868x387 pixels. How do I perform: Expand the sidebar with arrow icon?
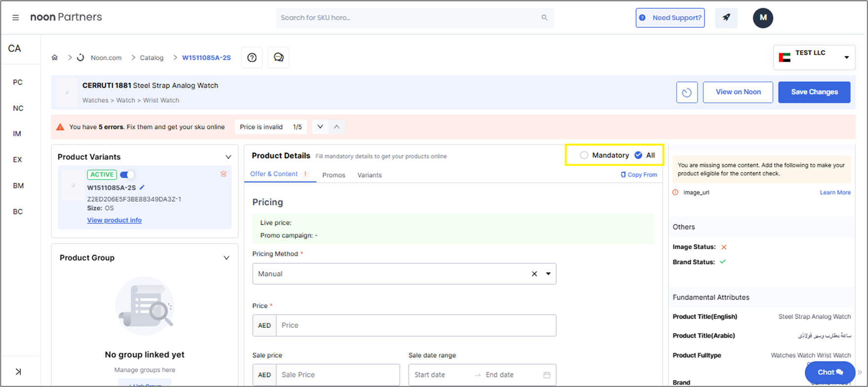tap(18, 372)
